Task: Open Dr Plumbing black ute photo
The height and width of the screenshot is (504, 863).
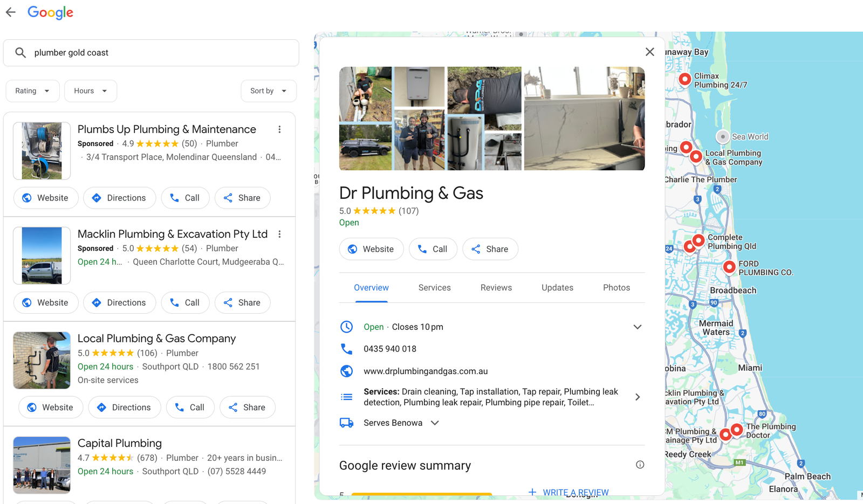Action: pyautogui.click(x=365, y=147)
